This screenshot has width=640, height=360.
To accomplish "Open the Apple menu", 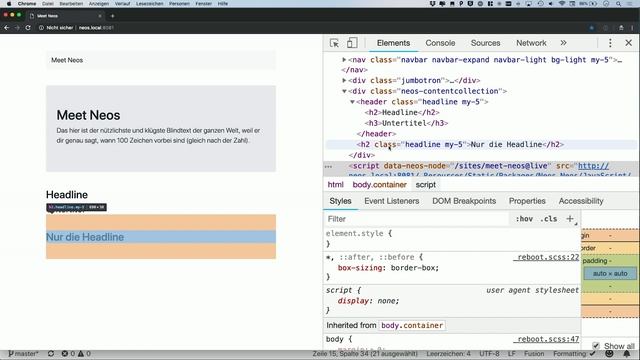I will (x=9, y=4).
